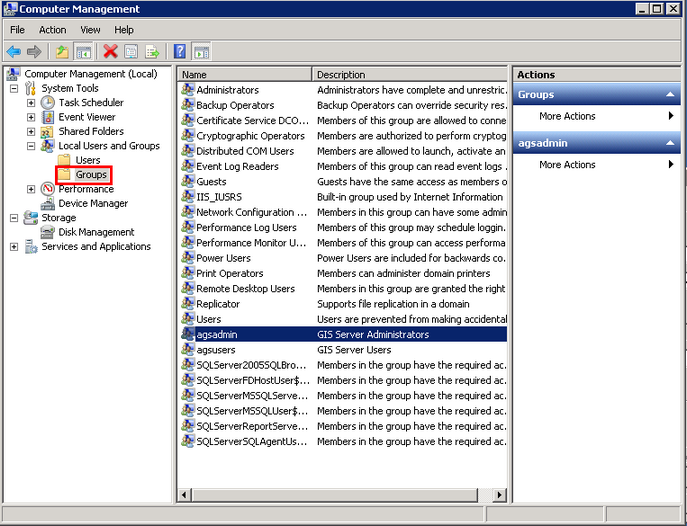Click the horizontal scrollbar left arrow
Viewport: 687px width, 526px height.
184,495
